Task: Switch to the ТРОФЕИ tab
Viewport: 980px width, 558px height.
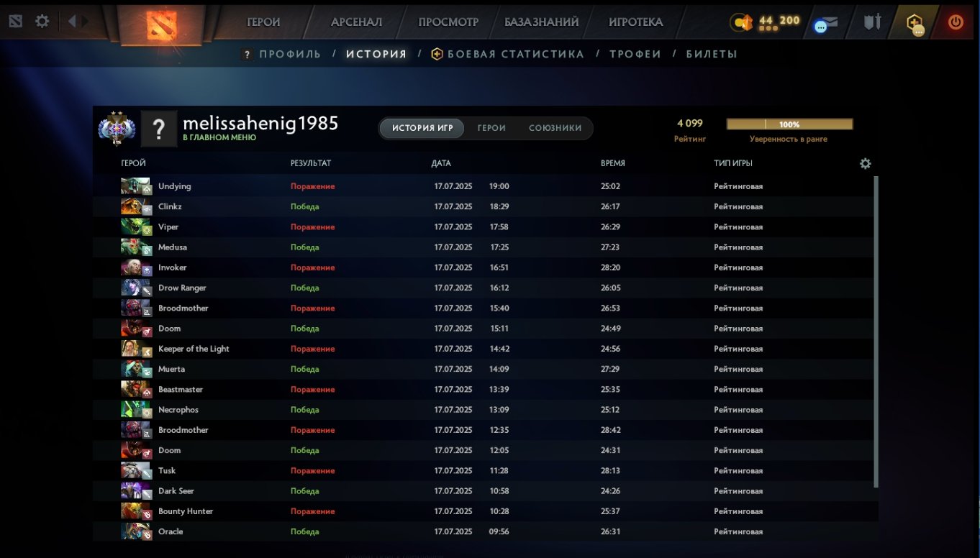Action: pyautogui.click(x=635, y=54)
